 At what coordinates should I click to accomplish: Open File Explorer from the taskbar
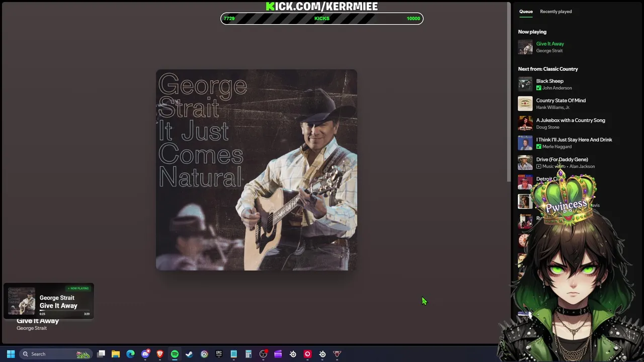pos(116,354)
